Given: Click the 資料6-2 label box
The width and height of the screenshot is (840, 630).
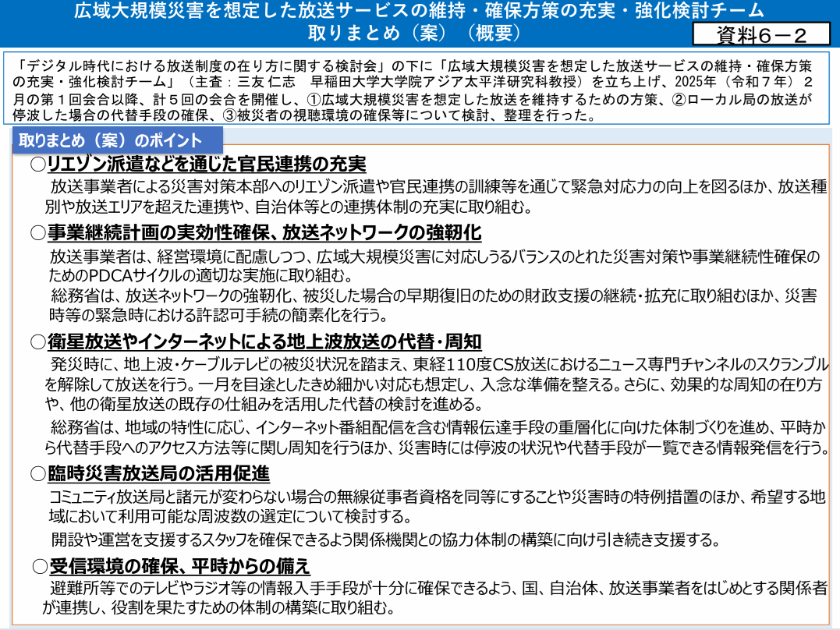Looking at the screenshot, I should (x=760, y=34).
